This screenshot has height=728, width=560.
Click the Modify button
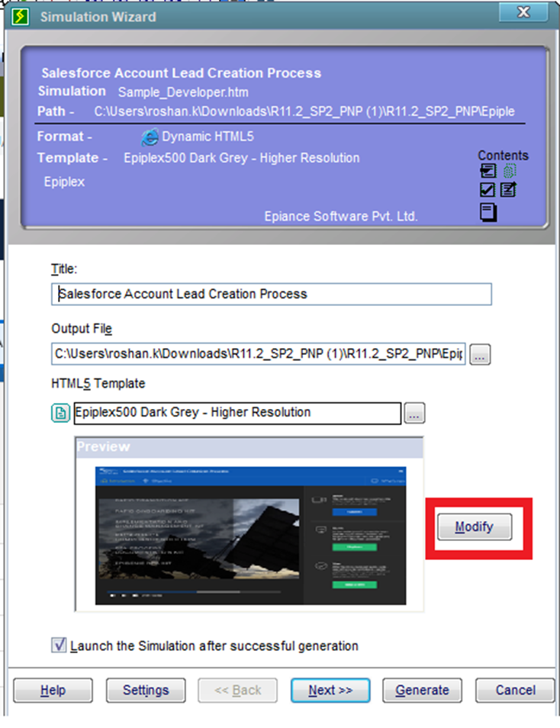click(475, 527)
